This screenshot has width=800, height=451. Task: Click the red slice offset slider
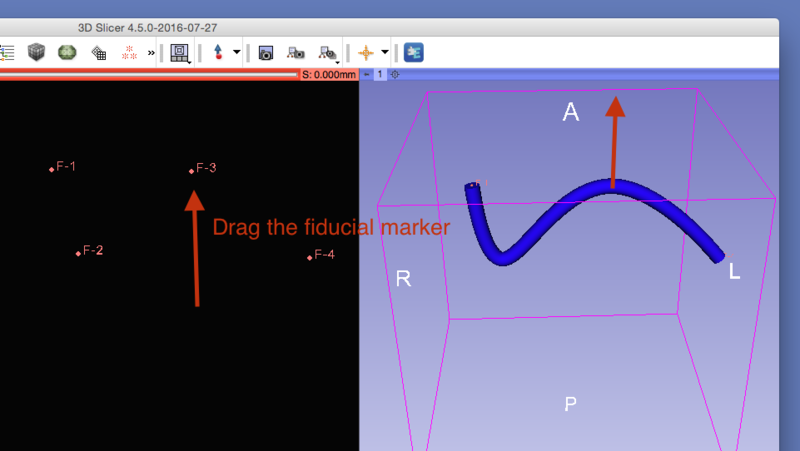(150, 74)
